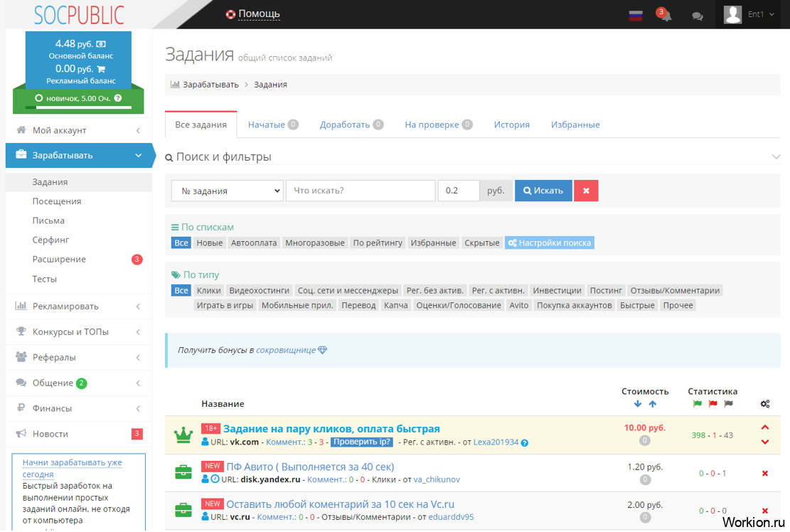Open the notifications bell icon
790x532 pixels.
[x=665, y=15]
